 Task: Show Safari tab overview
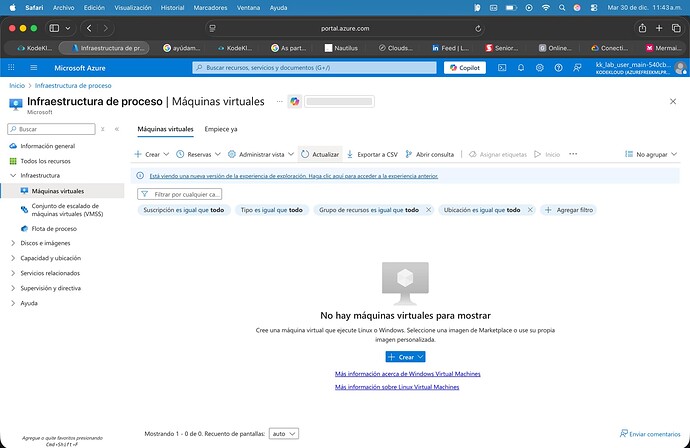click(x=676, y=28)
